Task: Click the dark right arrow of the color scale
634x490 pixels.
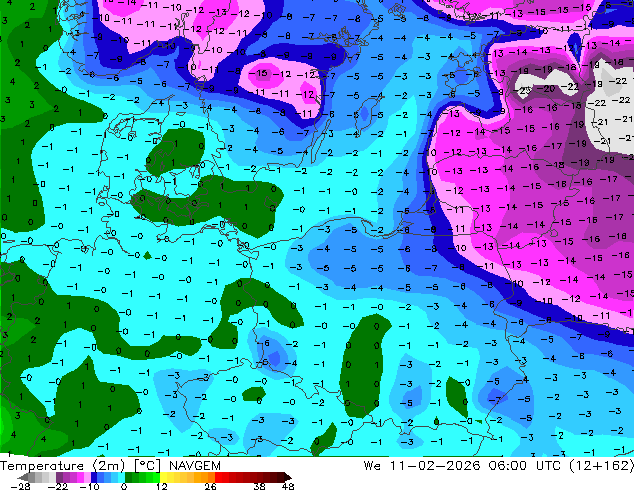Action: click(288, 477)
